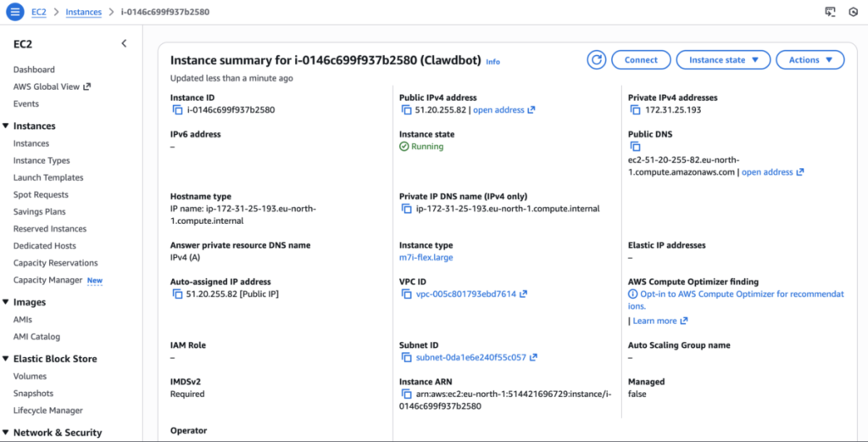Screen dimensions: 868x442
Task: Select Volumes in the sidebar
Action: pos(30,377)
